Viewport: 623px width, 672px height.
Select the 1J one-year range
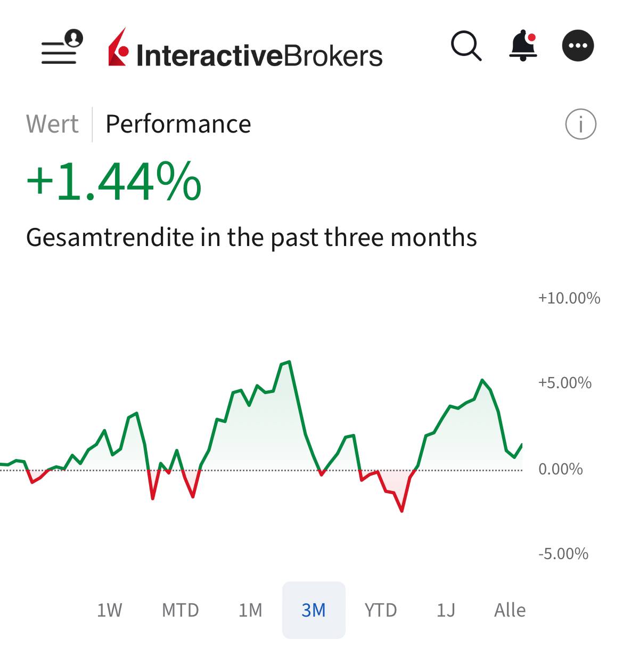pyautogui.click(x=446, y=610)
